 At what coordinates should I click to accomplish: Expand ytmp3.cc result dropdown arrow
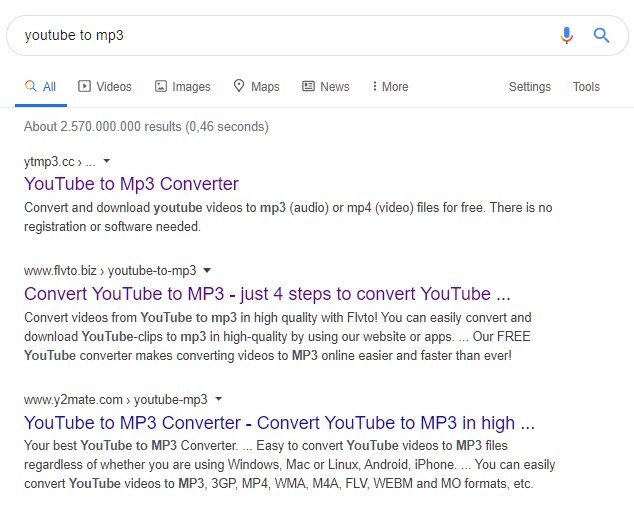(x=106, y=161)
